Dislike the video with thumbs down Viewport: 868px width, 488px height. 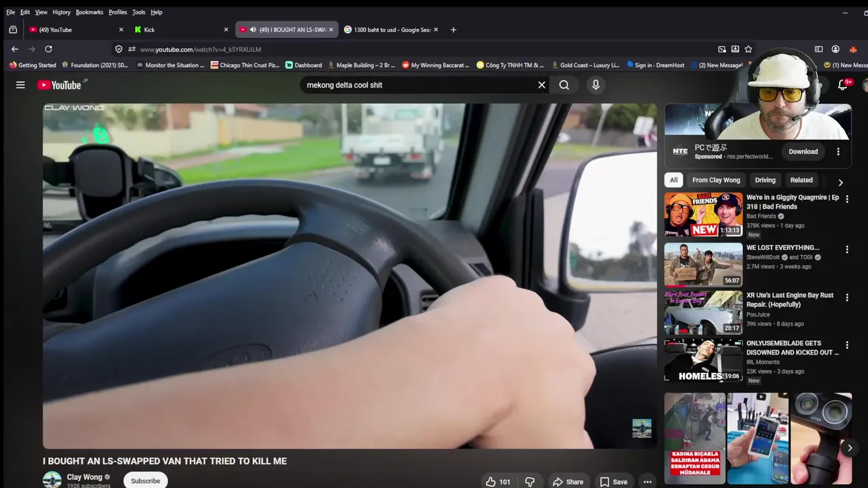[530, 481]
